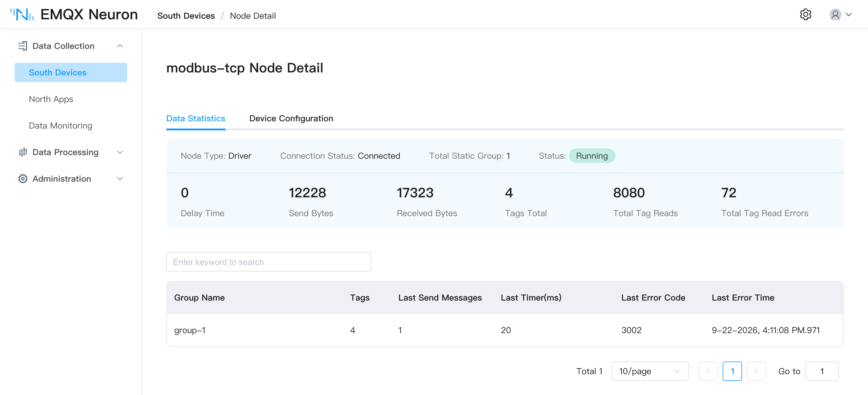Focus the keyword search field

pos(269,262)
